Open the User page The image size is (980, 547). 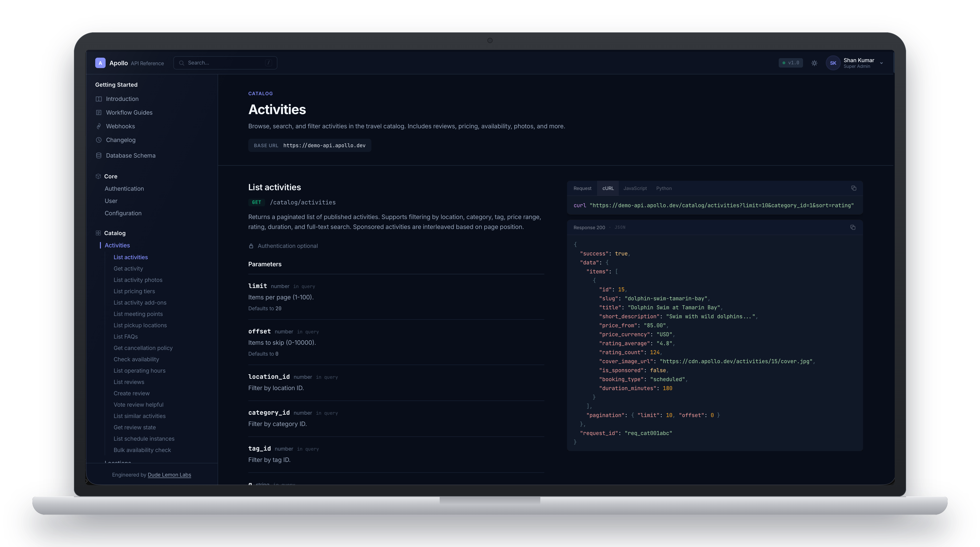tap(111, 201)
